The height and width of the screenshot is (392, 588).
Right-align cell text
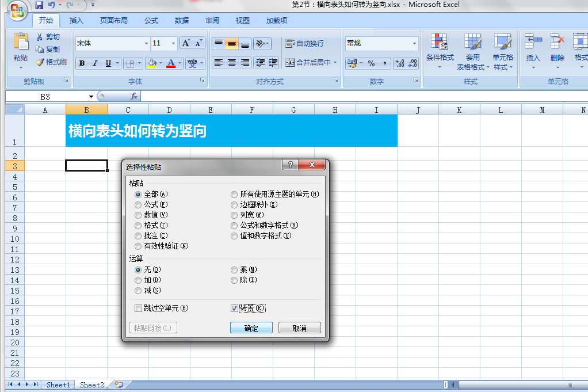pos(245,62)
